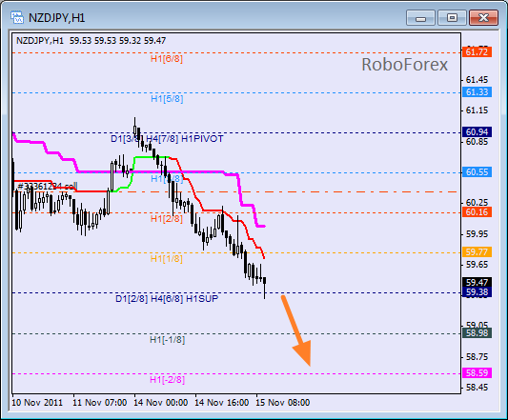This screenshot has width=508, height=420.
Task: Click the 59.65 price scale value
Action: coord(477,265)
